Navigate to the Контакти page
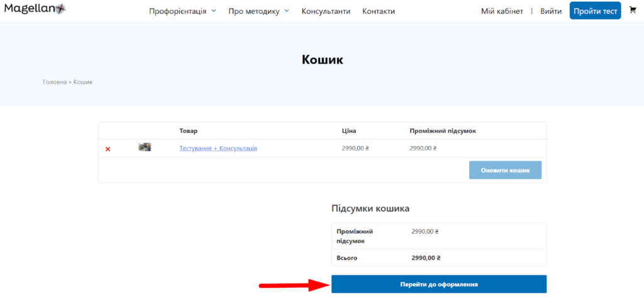 [379, 11]
